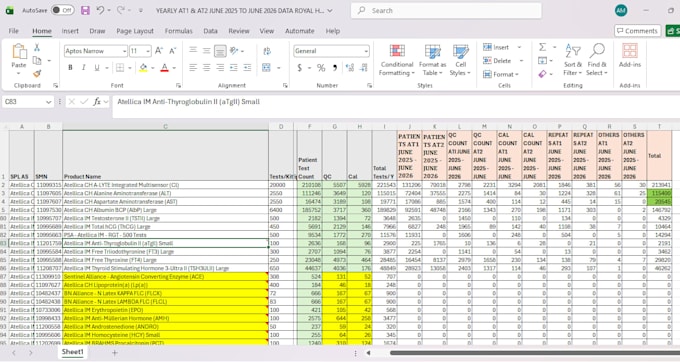Align text to the right
The image size is (680, 362).
click(220, 68)
